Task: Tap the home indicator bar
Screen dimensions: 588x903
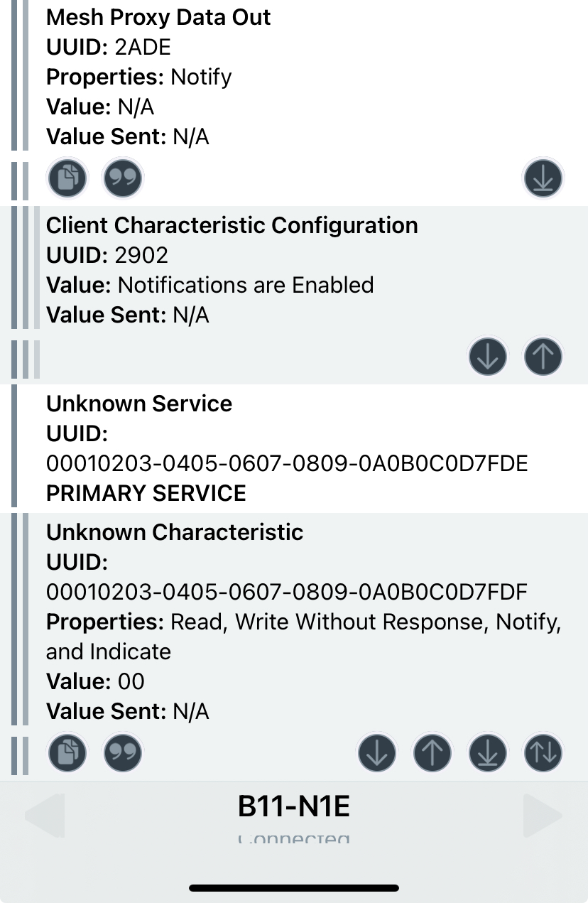Action: [294, 888]
